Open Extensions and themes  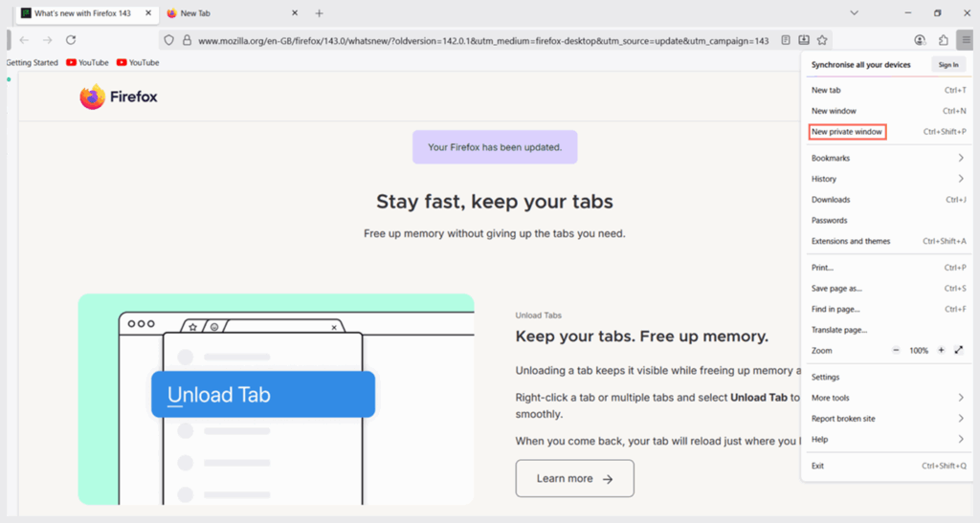pos(888,241)
